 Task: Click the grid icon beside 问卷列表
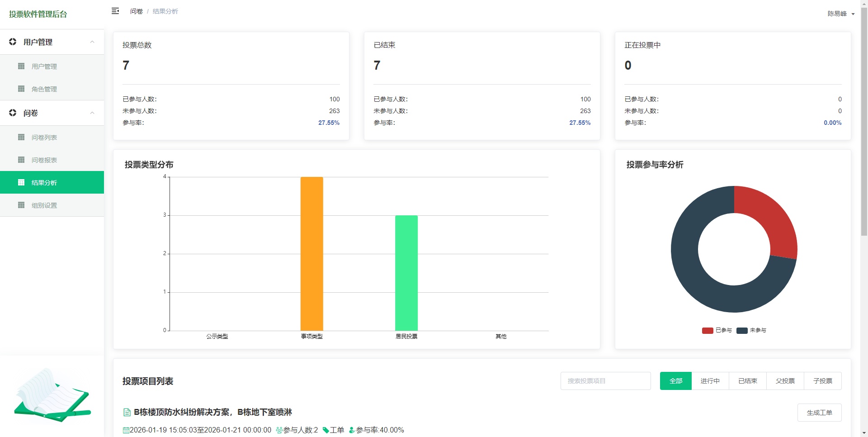coord(21,137)
